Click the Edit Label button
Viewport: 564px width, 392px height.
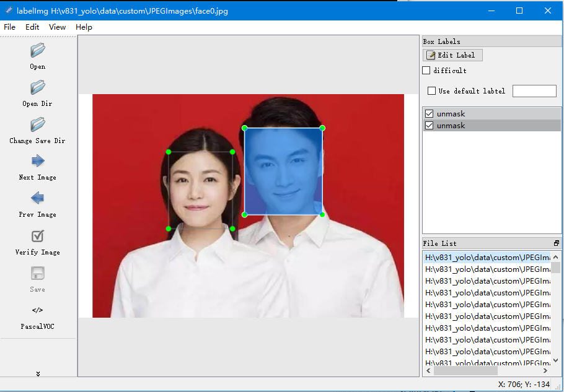[x=452, y=55]
